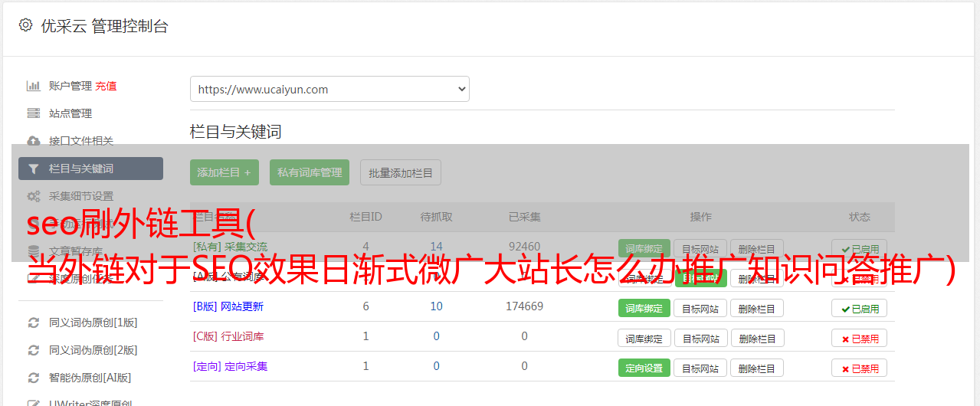Open the 充值 recharge link

point(107,86)
